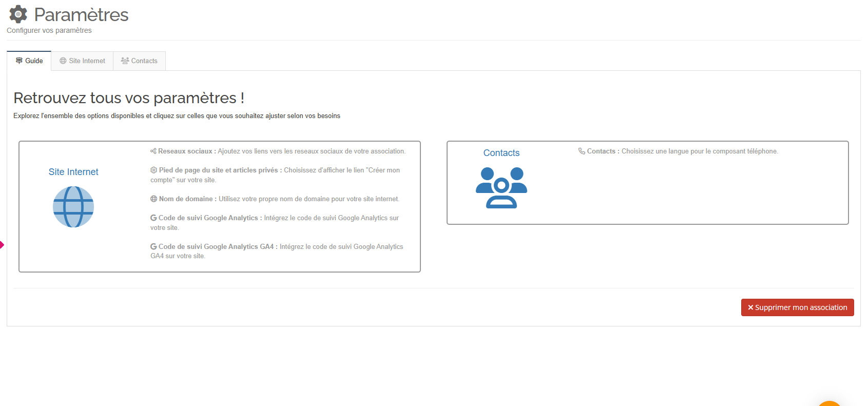868x406 pixels.
Task: Open the Site Internet tab
Action: pos(82,61)
